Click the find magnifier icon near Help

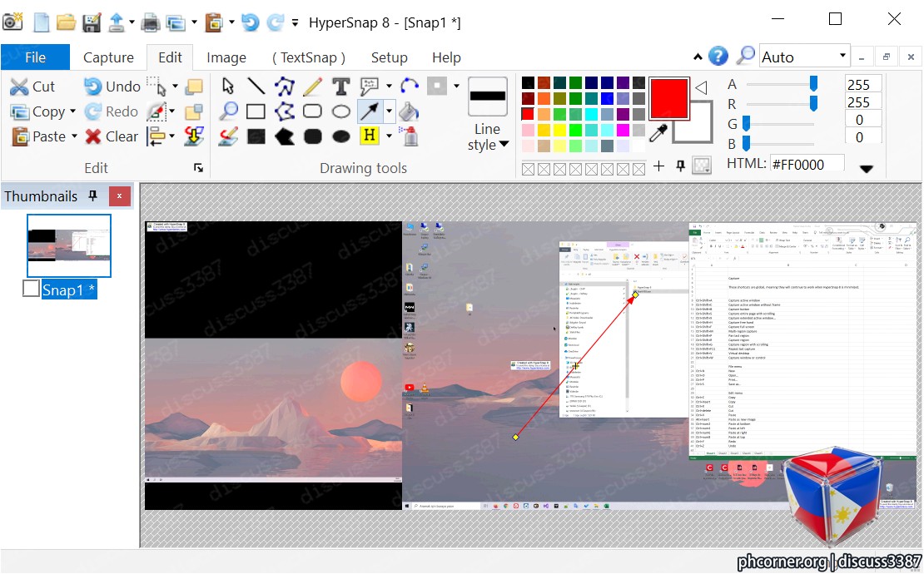[746, 56]
